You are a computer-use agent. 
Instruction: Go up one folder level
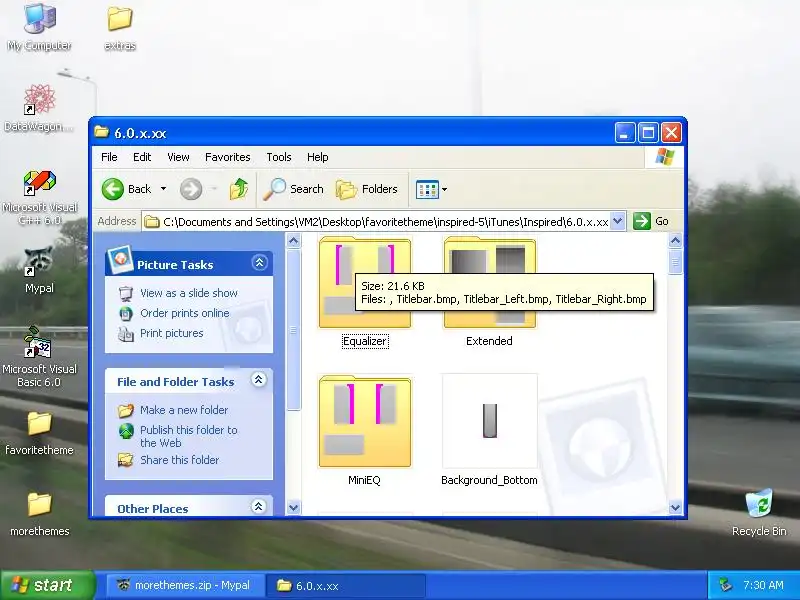tap(239, 189)
